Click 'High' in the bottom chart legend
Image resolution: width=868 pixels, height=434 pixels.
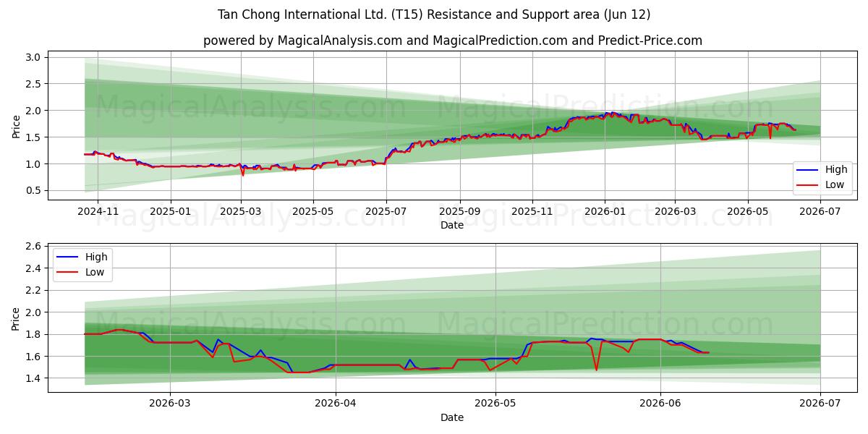pos(95,257)
